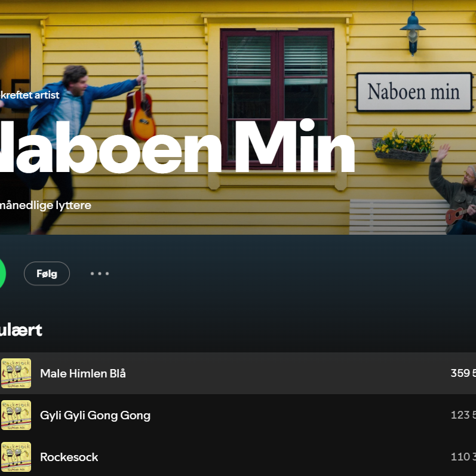Image resolution: width=476 pixels, height=476 pixels.
Task: Open the Rockesock song title
Action: (x=69, y=457)
